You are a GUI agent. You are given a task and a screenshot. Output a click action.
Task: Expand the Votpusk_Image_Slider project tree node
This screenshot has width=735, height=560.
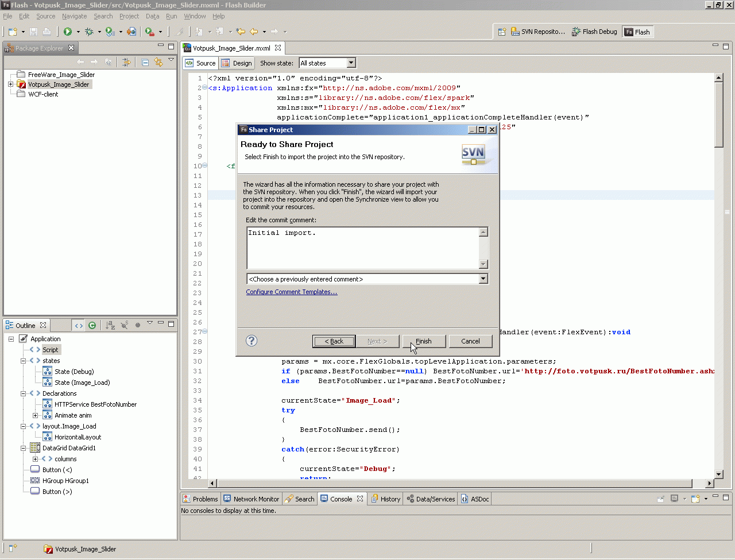10,84
